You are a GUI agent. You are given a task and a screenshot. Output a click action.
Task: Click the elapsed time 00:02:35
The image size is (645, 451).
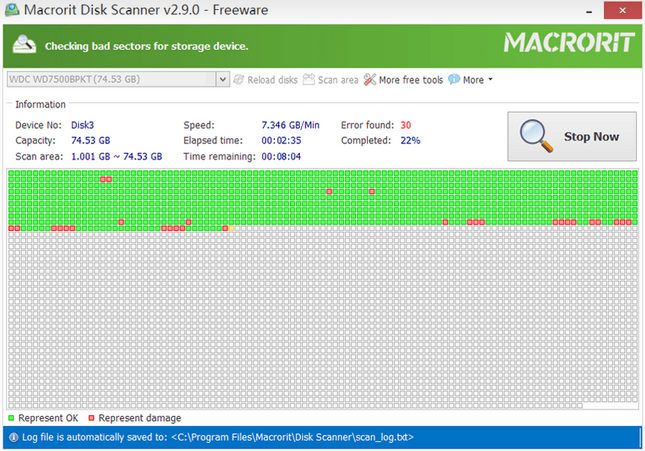point(281,141)
